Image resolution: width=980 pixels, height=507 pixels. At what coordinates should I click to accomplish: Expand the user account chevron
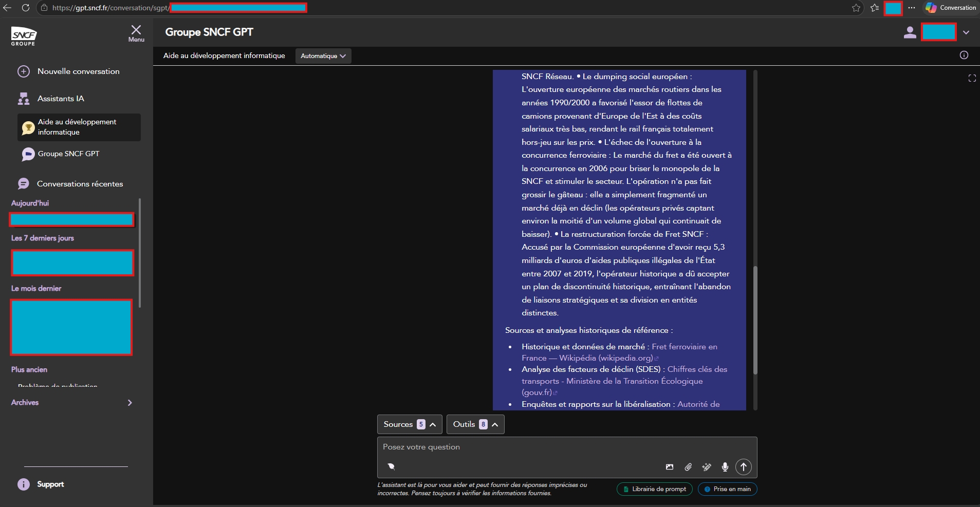[x=966, y=32]
